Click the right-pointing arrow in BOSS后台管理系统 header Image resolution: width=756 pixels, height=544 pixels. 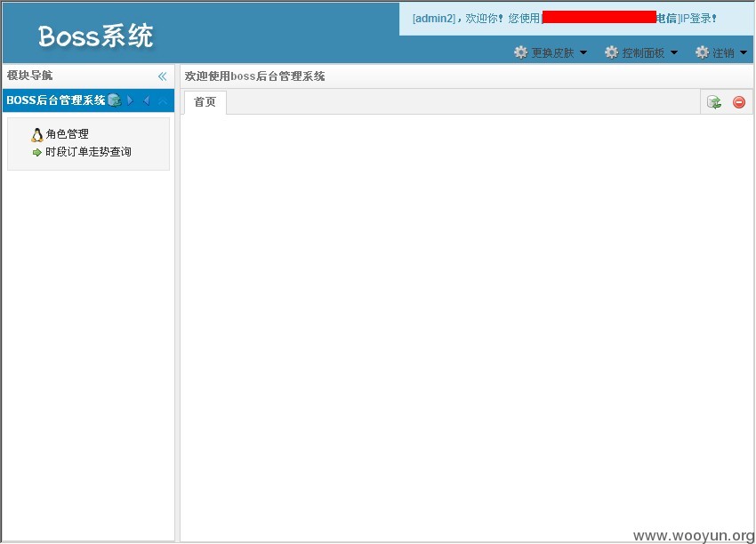click(x=130, y=100)
